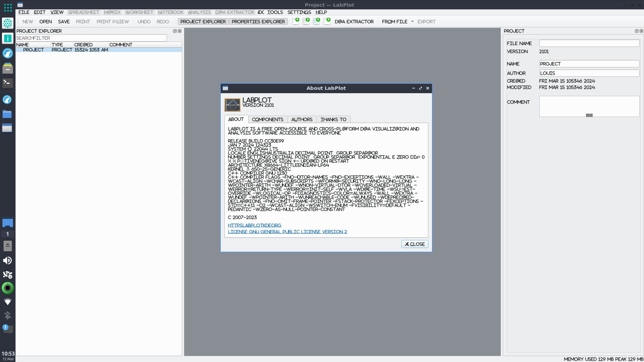Click the first blank new-document icon with plus
Viewport: 644px width, 362px height.
296,21
